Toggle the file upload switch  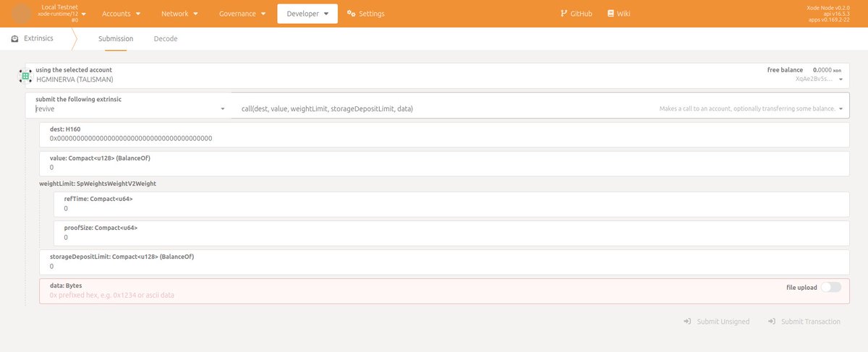831,287
